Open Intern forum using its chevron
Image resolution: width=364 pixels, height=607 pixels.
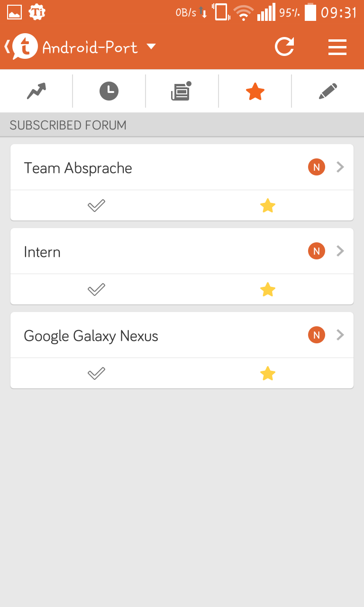pyautogui.click(x=340, y=251)
